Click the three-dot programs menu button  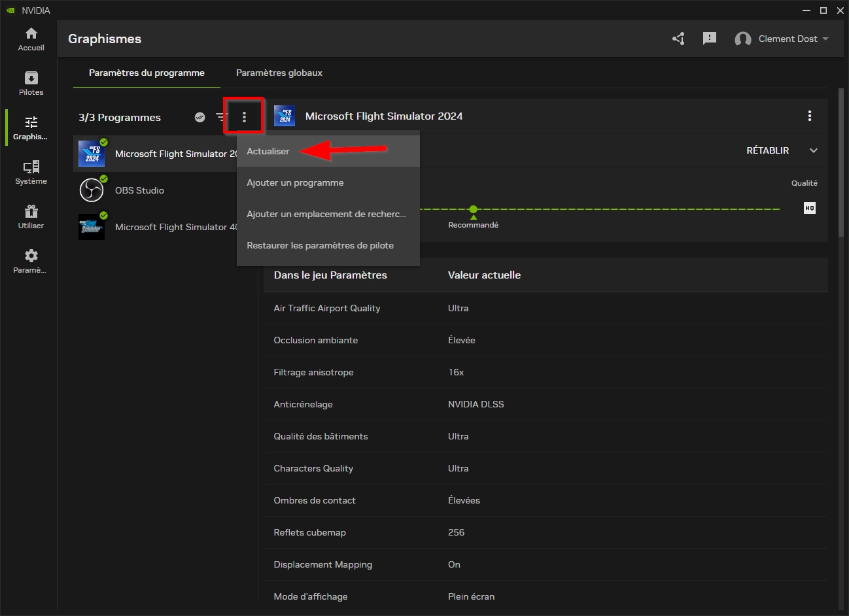245,117
